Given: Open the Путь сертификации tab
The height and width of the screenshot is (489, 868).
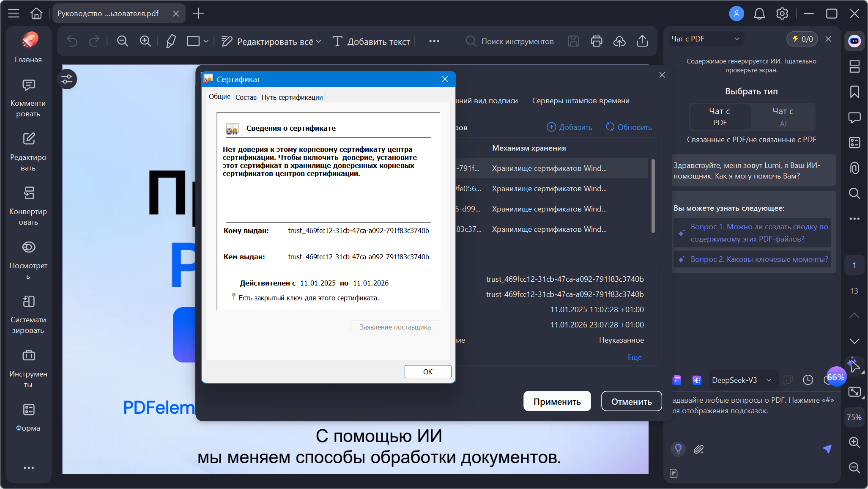Looking at the screenshot, I should click(x=292, y=97).
